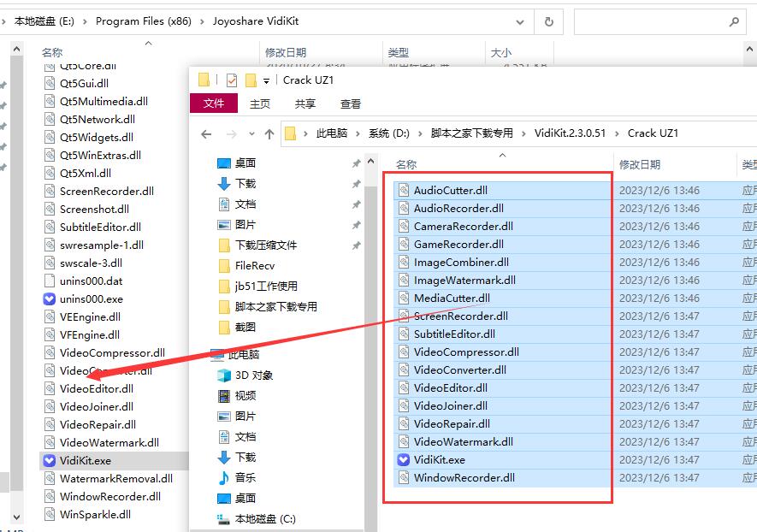Select ImageCombiner.dll in Crack UZ1 folder

click(x=503, y=262)
